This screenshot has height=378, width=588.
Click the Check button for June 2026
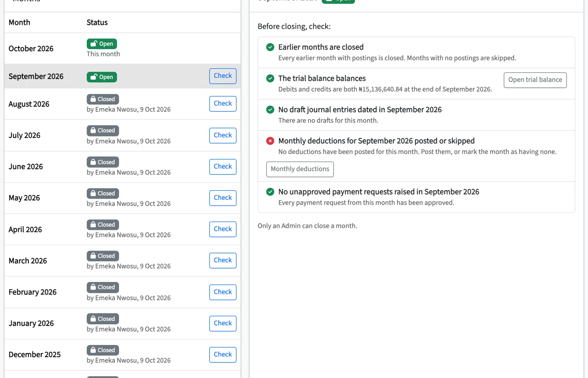click(x=223, y=167)
